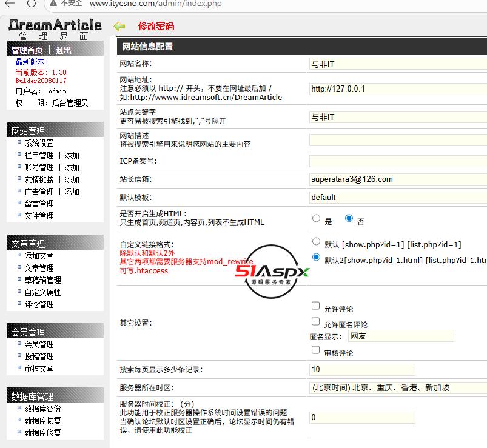Enable 审核评论 checkbox
The width and height of the screenshot is (487, 448).
(315, 350)
